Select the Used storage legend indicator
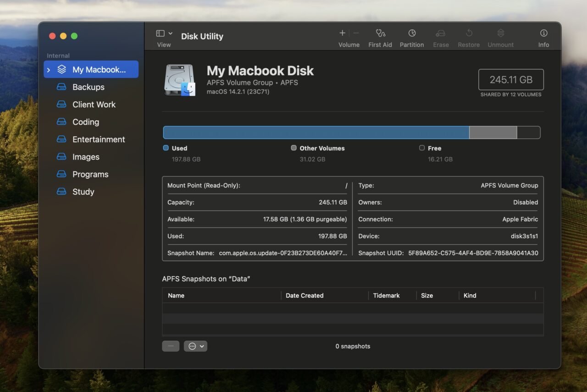The image size is (587, 392). point(166,148)
